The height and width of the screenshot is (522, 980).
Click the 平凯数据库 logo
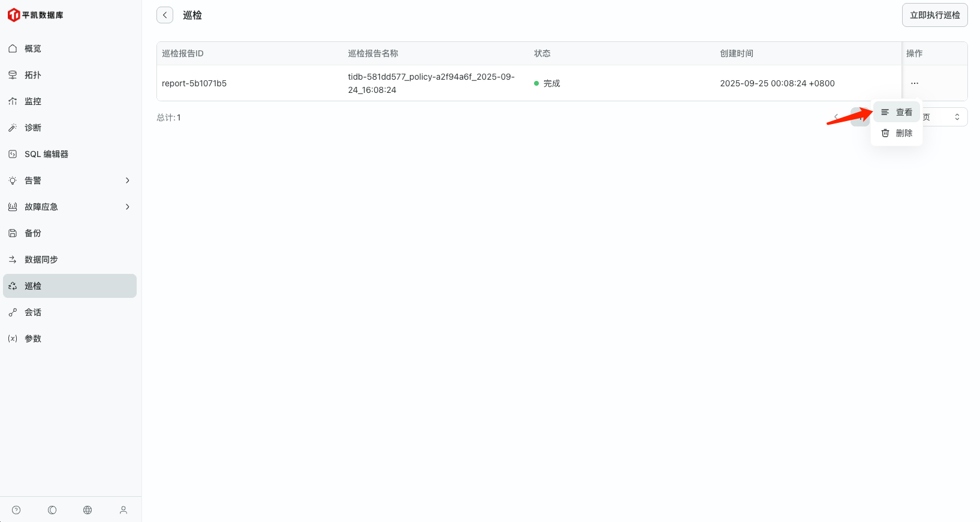[x=35, y=15]
